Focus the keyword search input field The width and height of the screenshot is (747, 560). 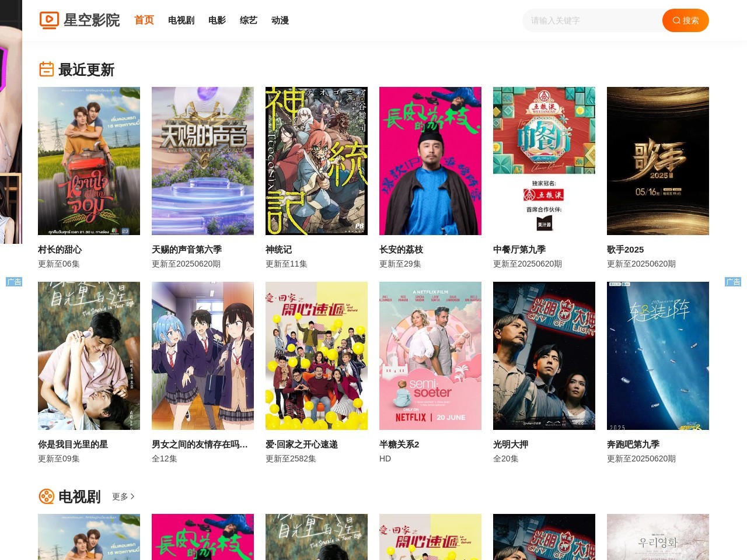click(x=592, y=20)
